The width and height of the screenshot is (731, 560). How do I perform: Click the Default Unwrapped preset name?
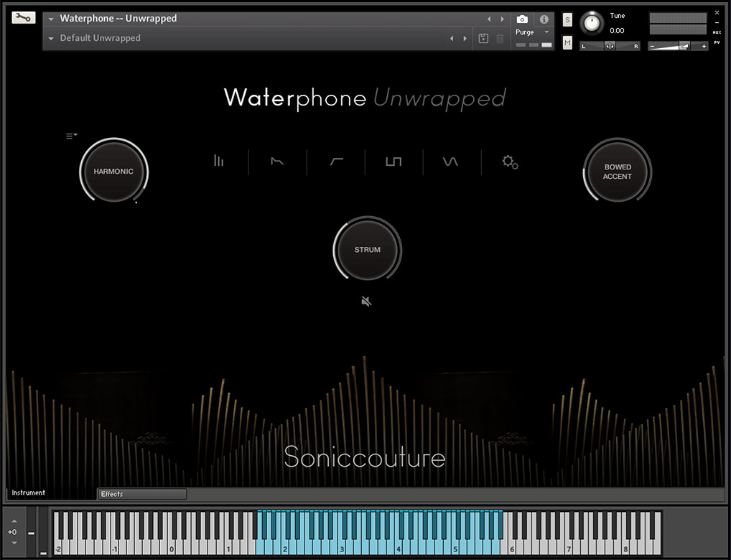100,38
